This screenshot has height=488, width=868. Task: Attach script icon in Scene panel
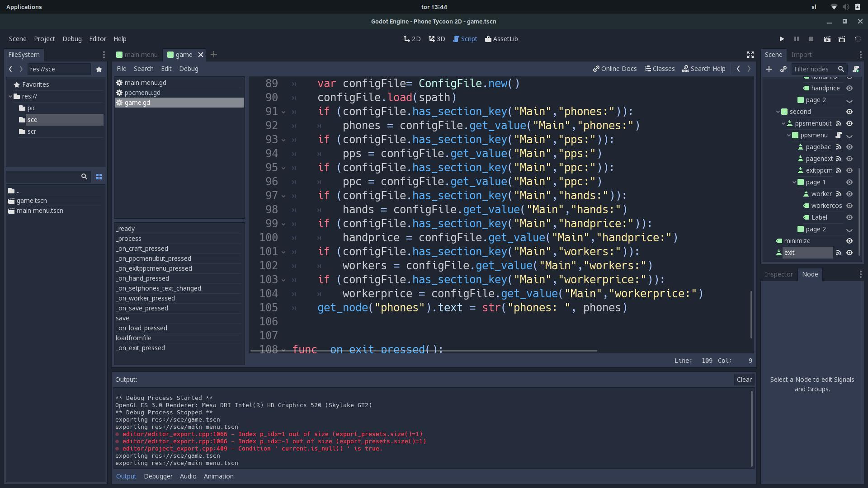click(856, 69)
